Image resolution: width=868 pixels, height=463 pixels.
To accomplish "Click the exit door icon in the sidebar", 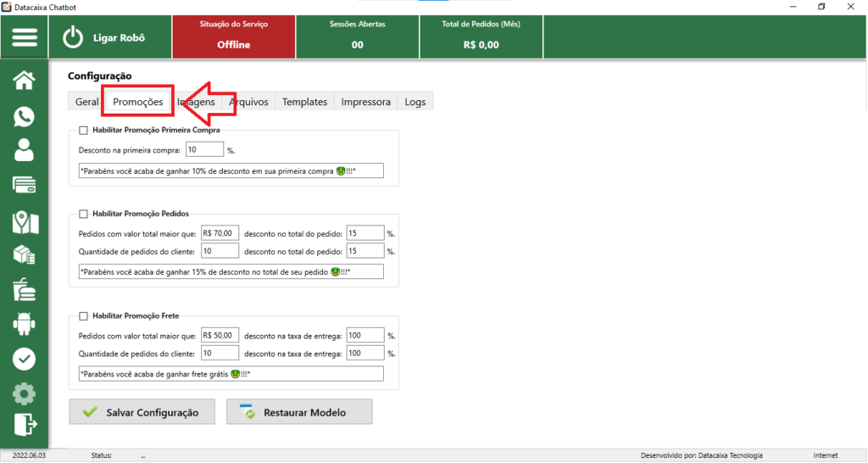I will (25, 424).
